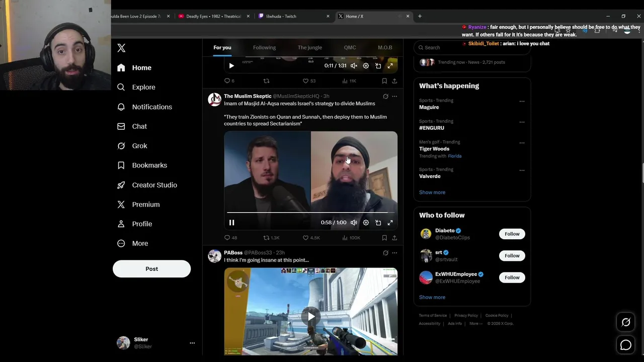Open floating chat messages button
644x362 pixels.
coord(626,345)
